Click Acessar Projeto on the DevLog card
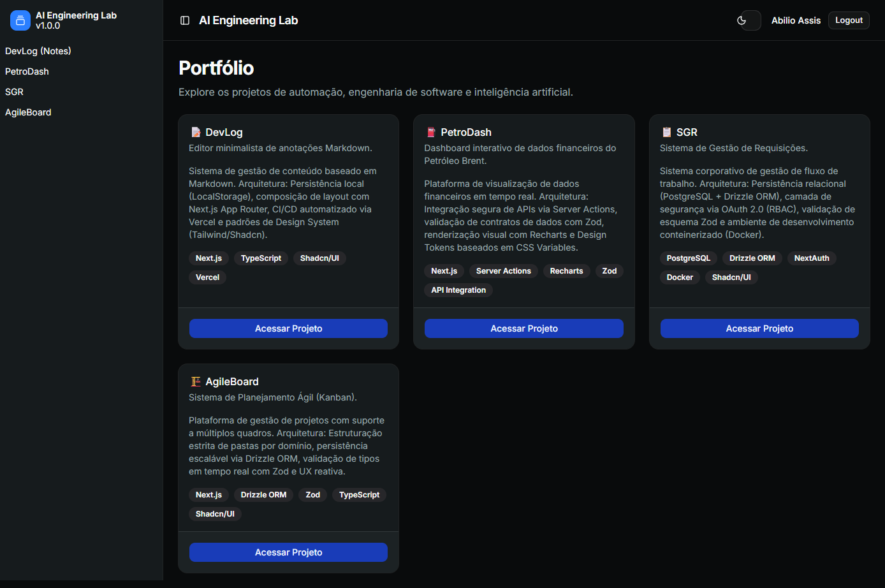Viewport: 885px width, 588px height. (288, 328)
